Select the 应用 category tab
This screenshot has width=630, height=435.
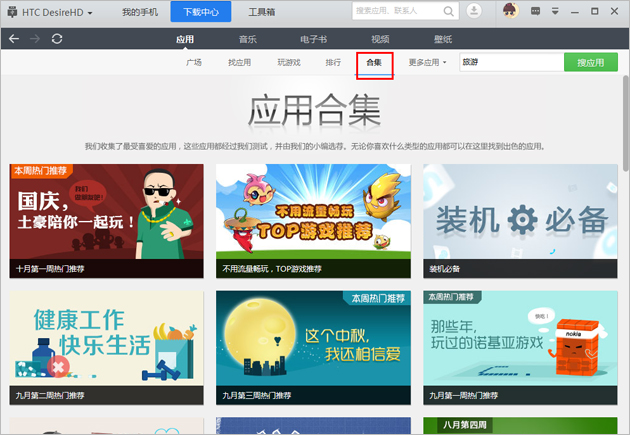[x=185, y=39]
